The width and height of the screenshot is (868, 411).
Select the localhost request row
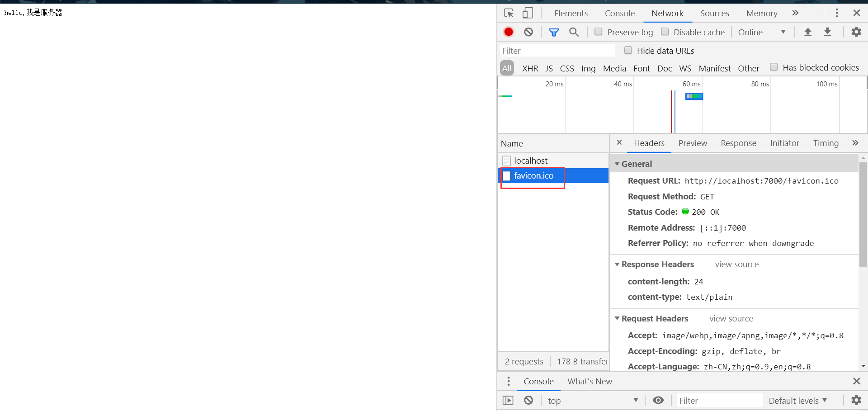553,161
